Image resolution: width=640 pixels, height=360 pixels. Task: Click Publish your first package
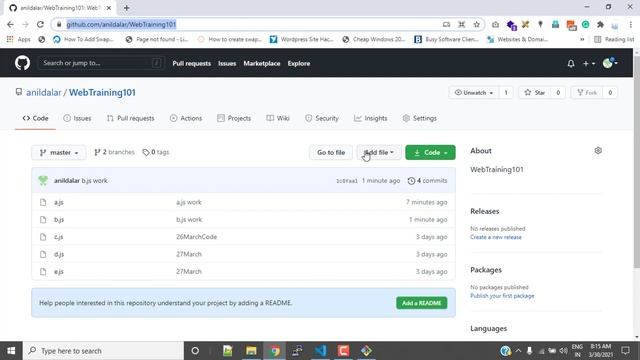(x=502, y=296)
